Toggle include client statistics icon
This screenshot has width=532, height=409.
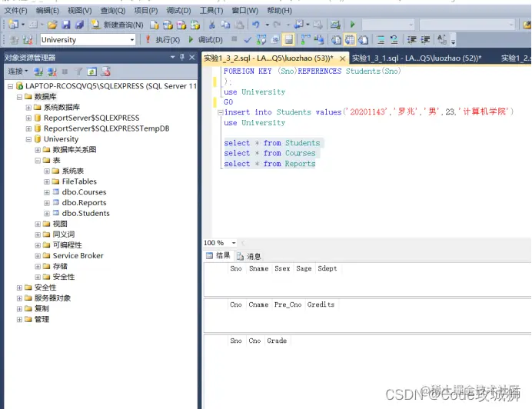(318, 40)
